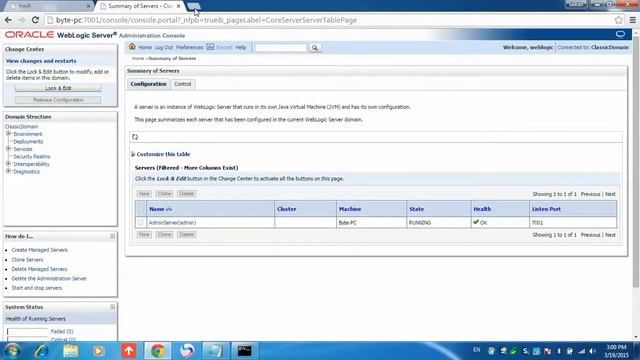This screenshot has height=360, width=640.
Task: Switch to the Control tab
Action: [182, 84]
